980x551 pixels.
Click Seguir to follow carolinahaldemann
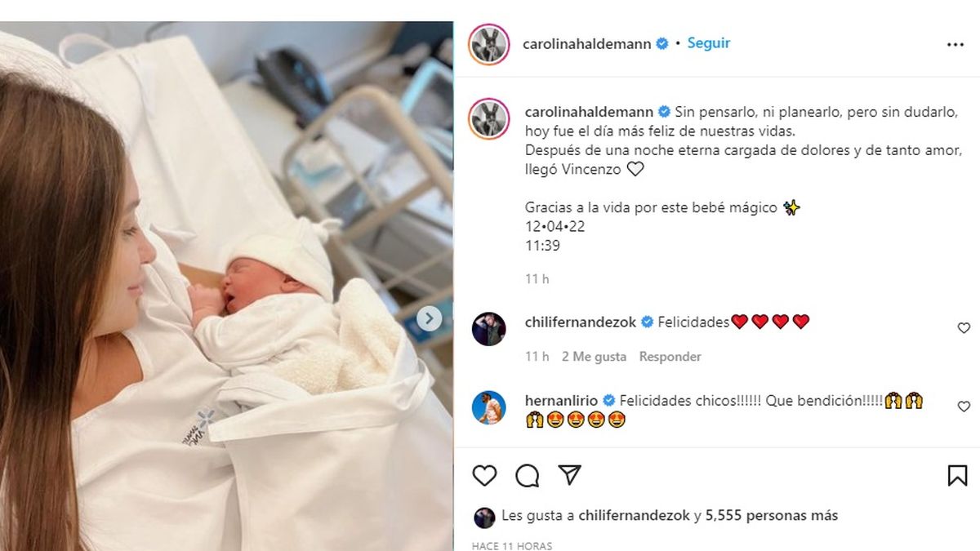[x=708, y=43]
